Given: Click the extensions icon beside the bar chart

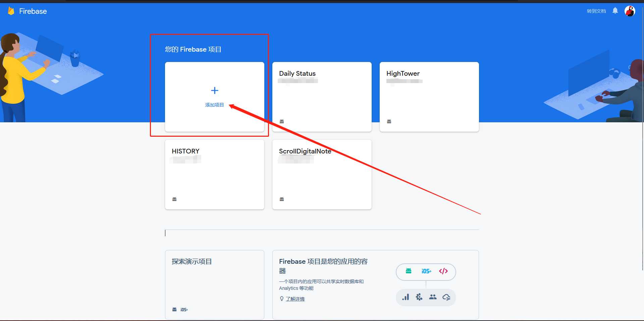Looking at the screenshot, I should tap(419, 297).
